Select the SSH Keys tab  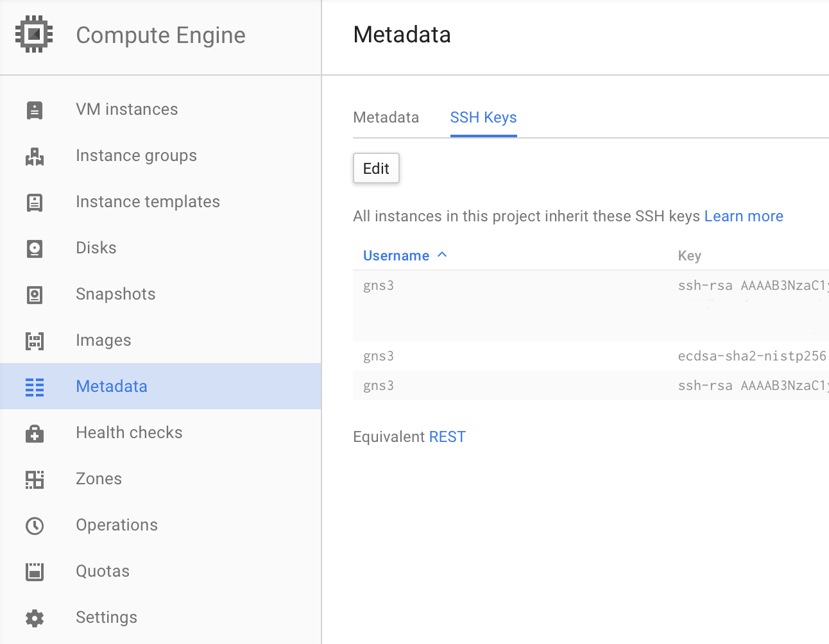pos(483,117)
